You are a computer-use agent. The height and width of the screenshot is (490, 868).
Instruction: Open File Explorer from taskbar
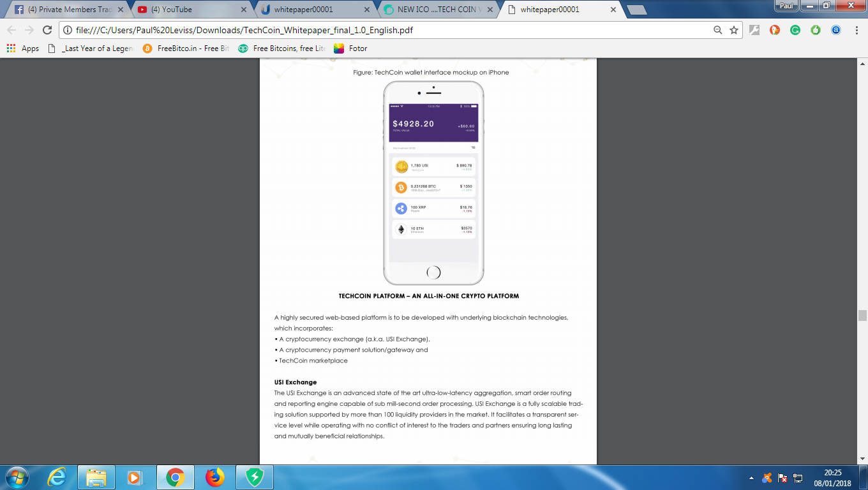(x=96, y=477)
